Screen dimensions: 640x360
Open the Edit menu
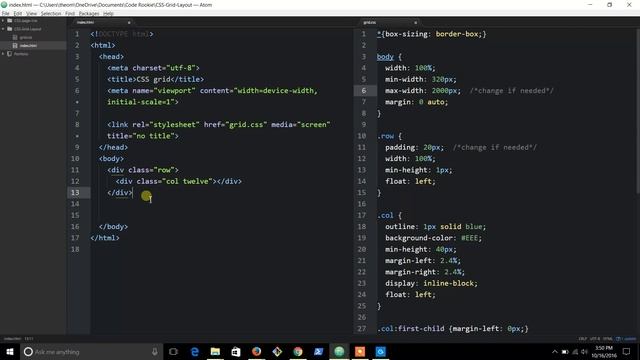pyautogui.click(x=18, y=13)
